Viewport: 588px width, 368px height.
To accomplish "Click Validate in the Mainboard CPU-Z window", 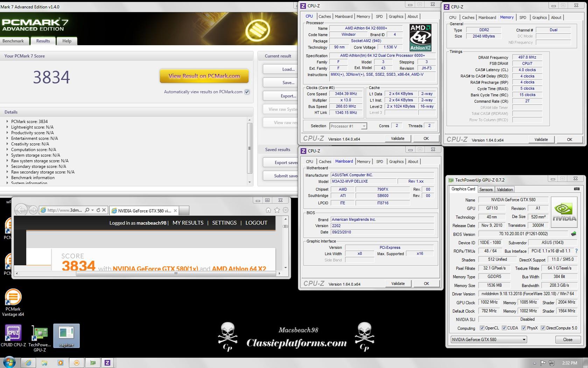I will [x=398, y=284].
